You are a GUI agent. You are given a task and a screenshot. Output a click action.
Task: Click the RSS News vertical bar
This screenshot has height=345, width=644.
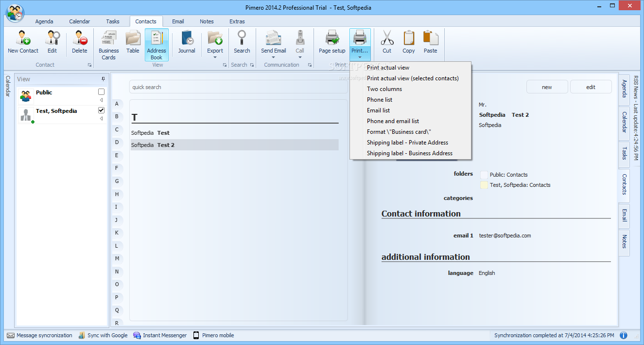click(636, 118)
